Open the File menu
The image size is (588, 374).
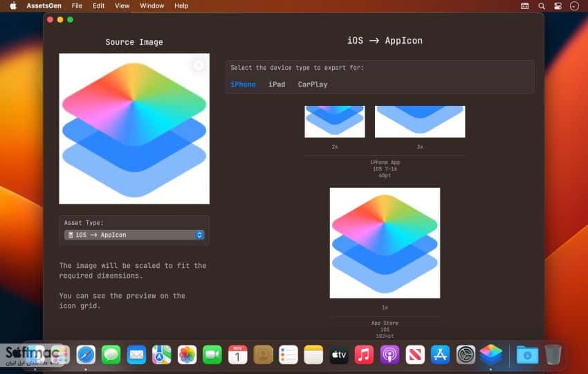[x=77, y=6]
